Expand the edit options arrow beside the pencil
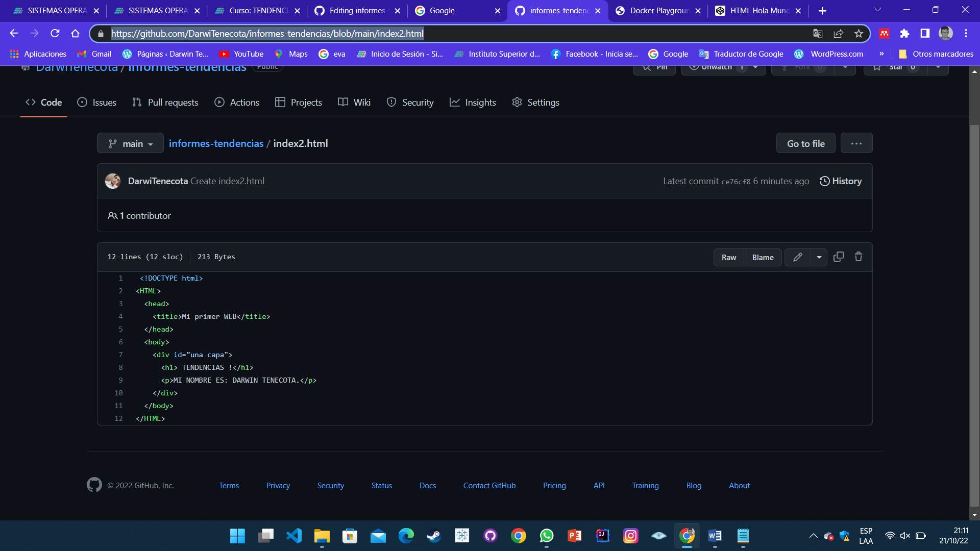980x551 pixels. 819,257
